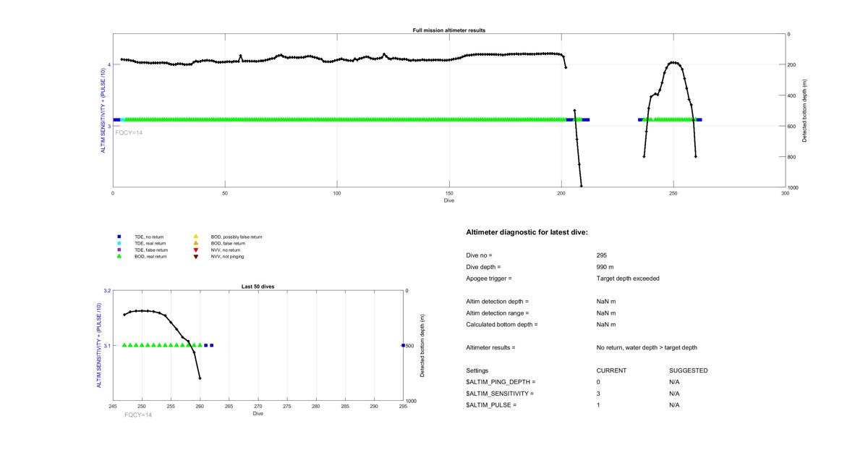Click the yellow triangle BOD possibly false return icon
The image size is (868, 450).
[195, 237]
